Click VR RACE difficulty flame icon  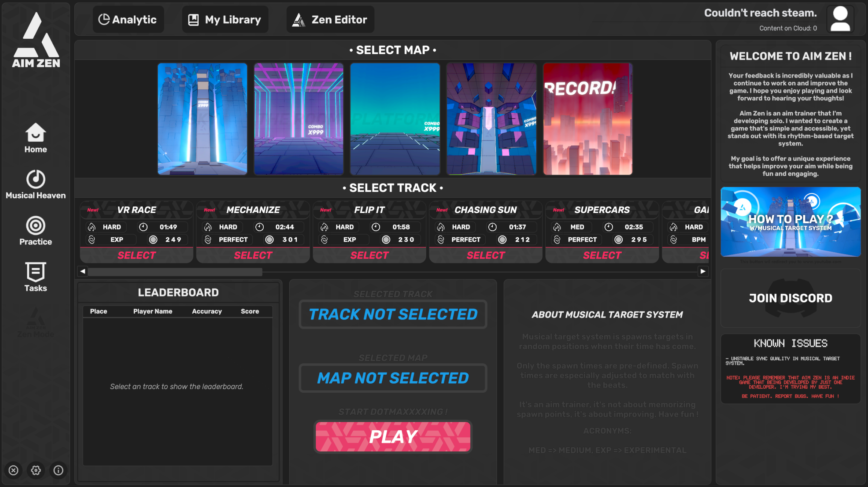pos(92,227)
